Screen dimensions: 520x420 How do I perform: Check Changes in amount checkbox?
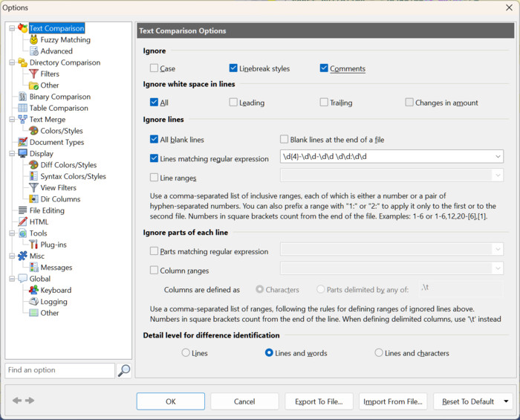coord(409,102)
